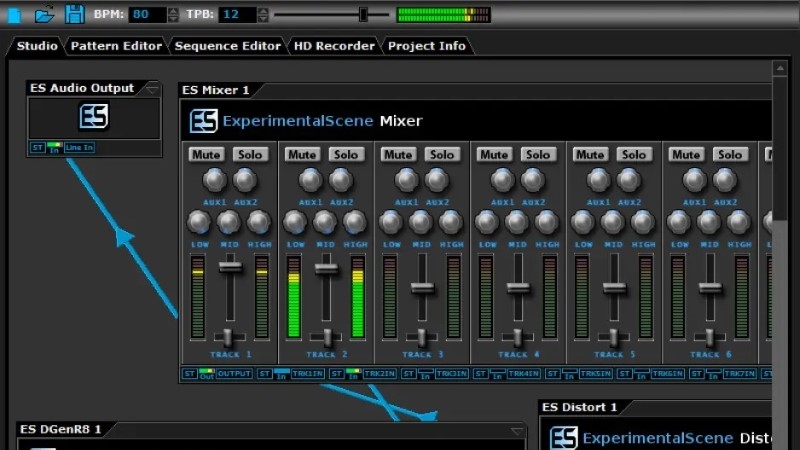
Task: Mute Track 2 in the mixer
Action: tap(302, 155)
